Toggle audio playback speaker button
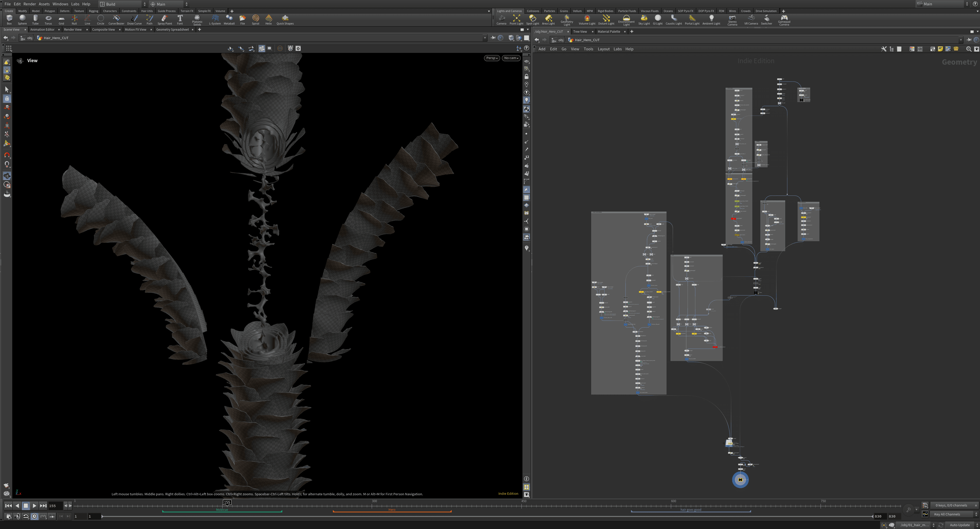 (17, 516)
